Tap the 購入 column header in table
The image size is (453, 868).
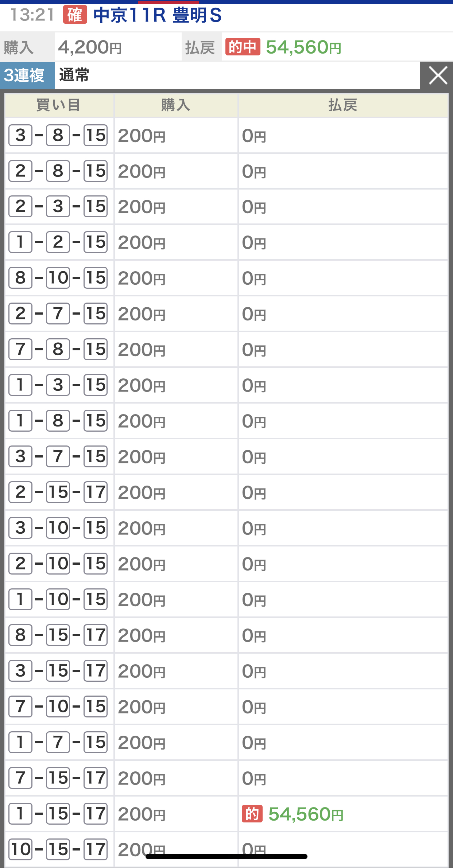pyautogui.click(x=175, y=105)
